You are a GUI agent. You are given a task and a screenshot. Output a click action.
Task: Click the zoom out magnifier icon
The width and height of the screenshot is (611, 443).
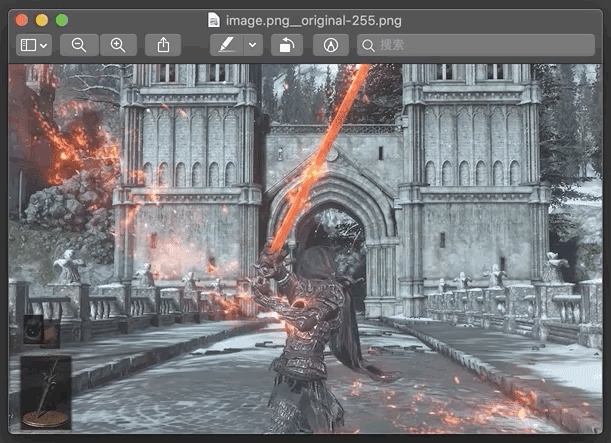point(79,45)
